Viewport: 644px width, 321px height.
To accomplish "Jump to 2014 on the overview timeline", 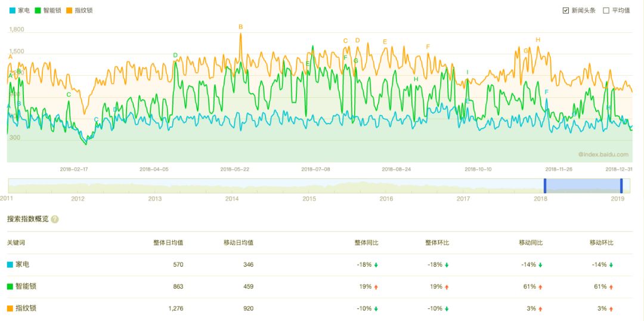I will 232,199.
